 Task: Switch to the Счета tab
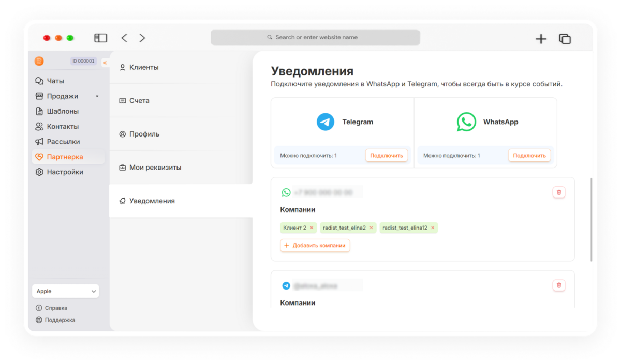click(181, 101)
